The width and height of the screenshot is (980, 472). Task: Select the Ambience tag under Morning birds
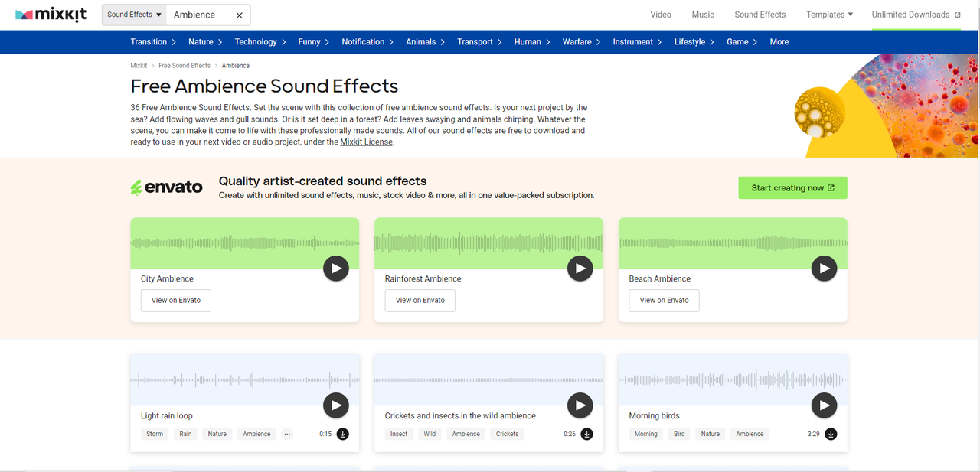pos(750,434)
